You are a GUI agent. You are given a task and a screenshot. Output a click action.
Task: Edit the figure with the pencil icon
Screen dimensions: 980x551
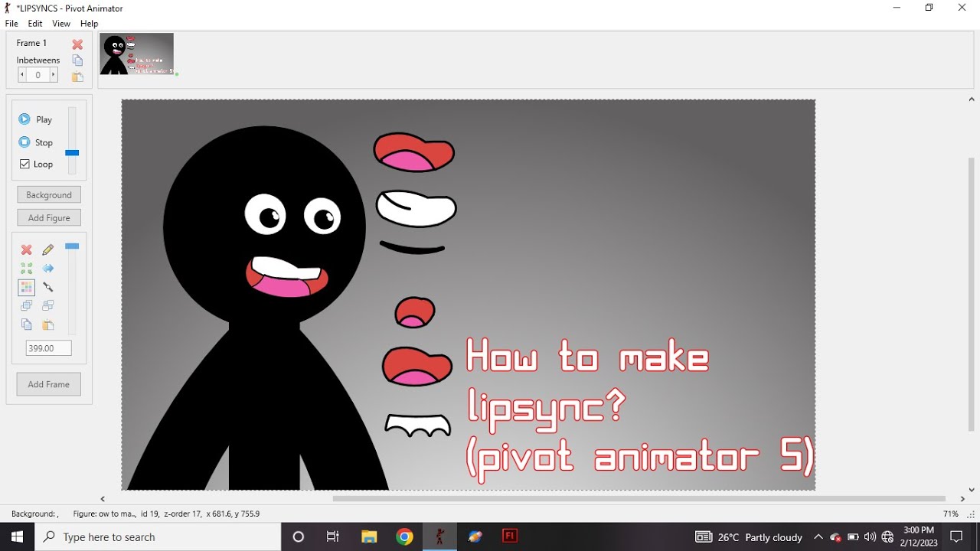click(48, 249)
